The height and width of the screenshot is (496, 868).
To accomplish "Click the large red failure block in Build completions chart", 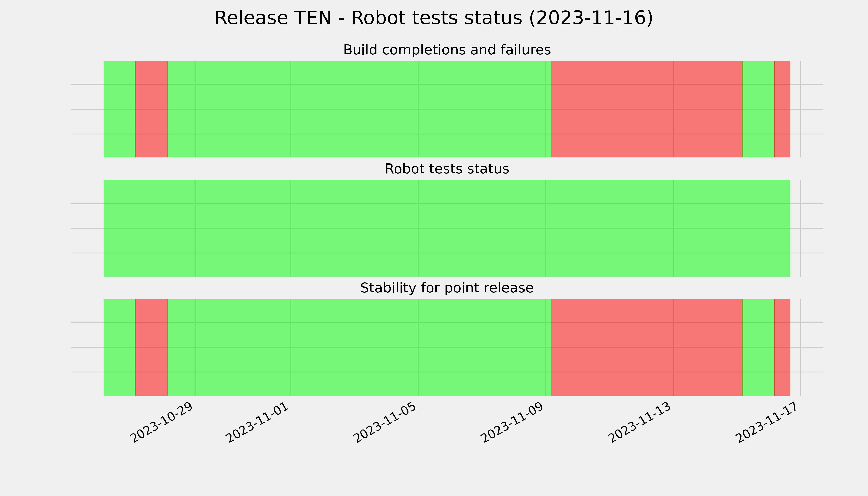I will (x=647, y=109).
